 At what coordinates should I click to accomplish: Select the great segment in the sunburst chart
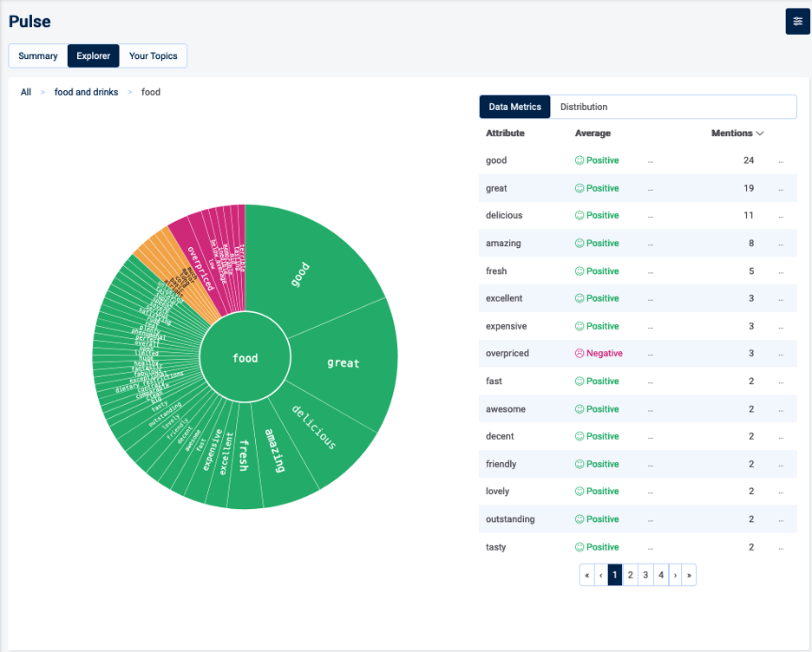pos(344,363)
